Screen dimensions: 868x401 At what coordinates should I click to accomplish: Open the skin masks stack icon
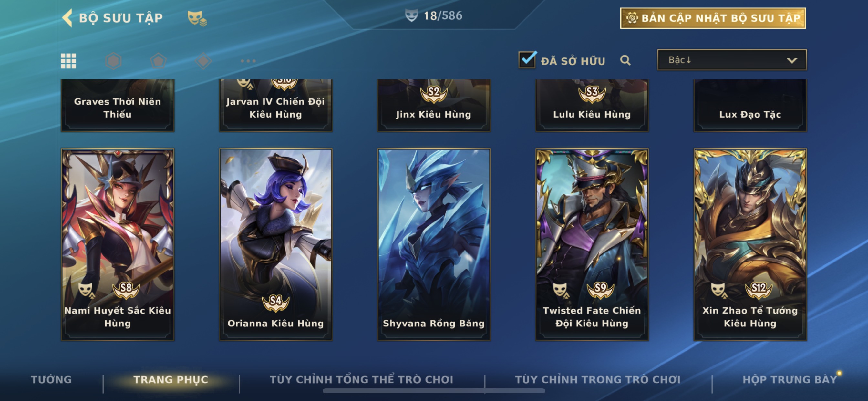coord(197,18)
